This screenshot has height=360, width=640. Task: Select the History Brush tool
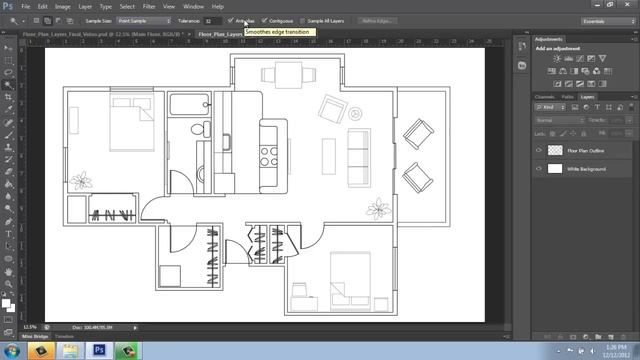pos(8,159)
